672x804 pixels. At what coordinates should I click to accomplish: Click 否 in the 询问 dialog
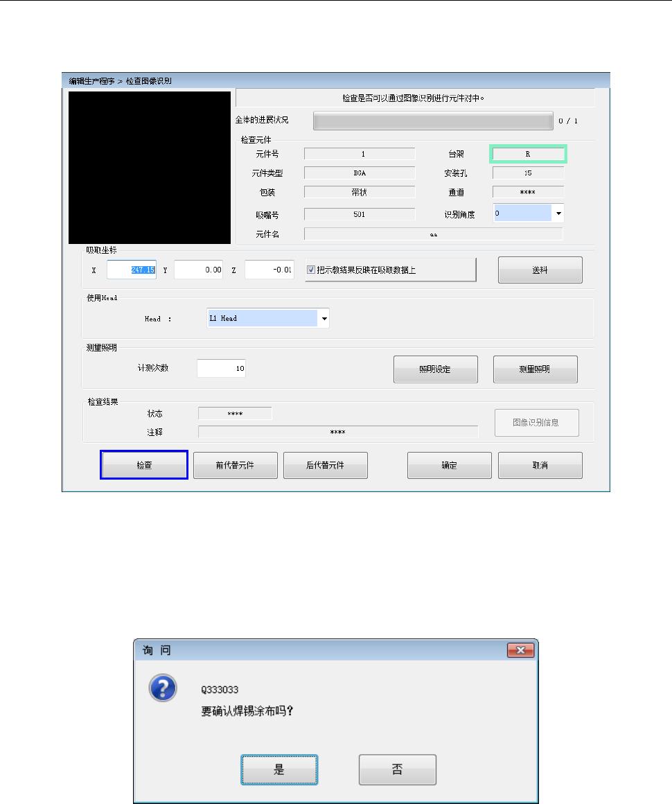pos(398,769)
